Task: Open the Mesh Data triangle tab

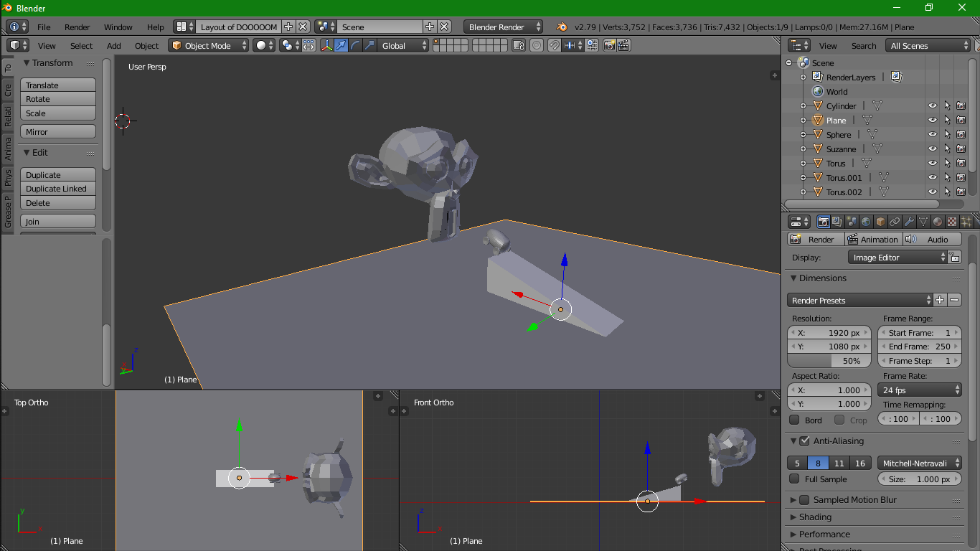Action: (x=923, y=222)
